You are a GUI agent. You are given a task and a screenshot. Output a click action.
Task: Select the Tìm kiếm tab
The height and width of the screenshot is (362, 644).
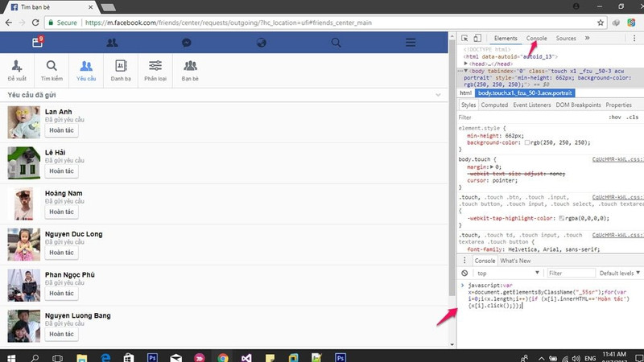pos(52,71)
